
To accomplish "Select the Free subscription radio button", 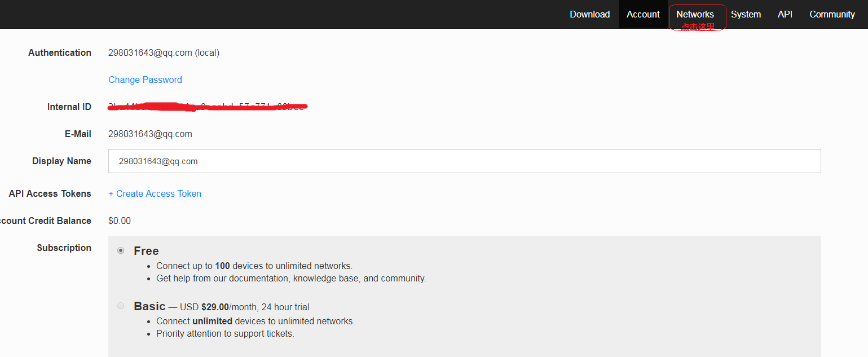I will point(121,250).
